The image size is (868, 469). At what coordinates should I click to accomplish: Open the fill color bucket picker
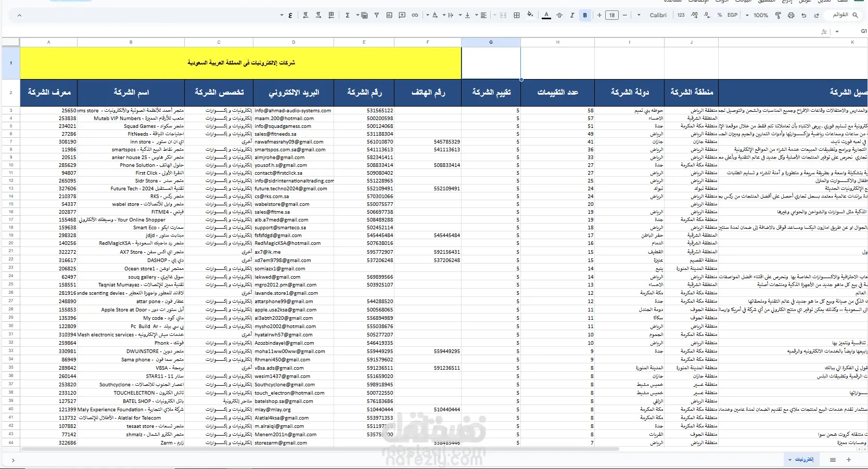coord(530,15)
